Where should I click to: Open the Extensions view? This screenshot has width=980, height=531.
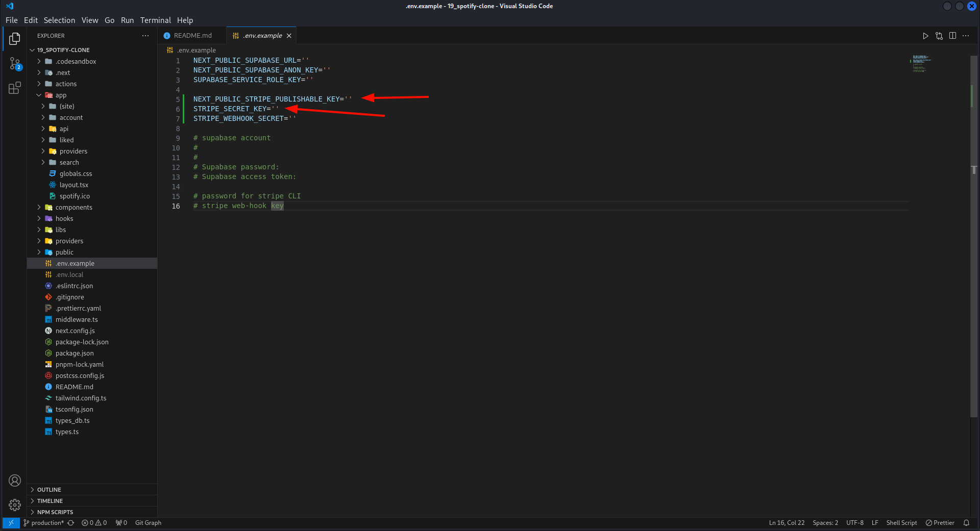tap(15, 88)
